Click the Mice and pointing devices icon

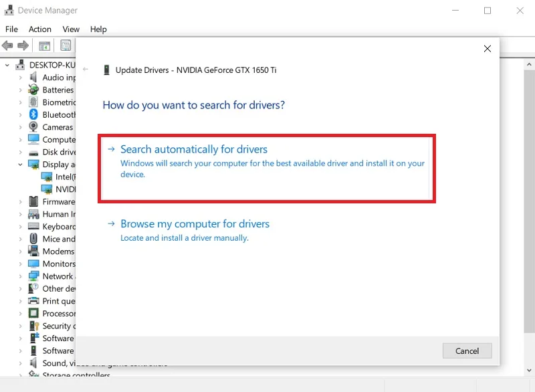click(x=33, y=239)
